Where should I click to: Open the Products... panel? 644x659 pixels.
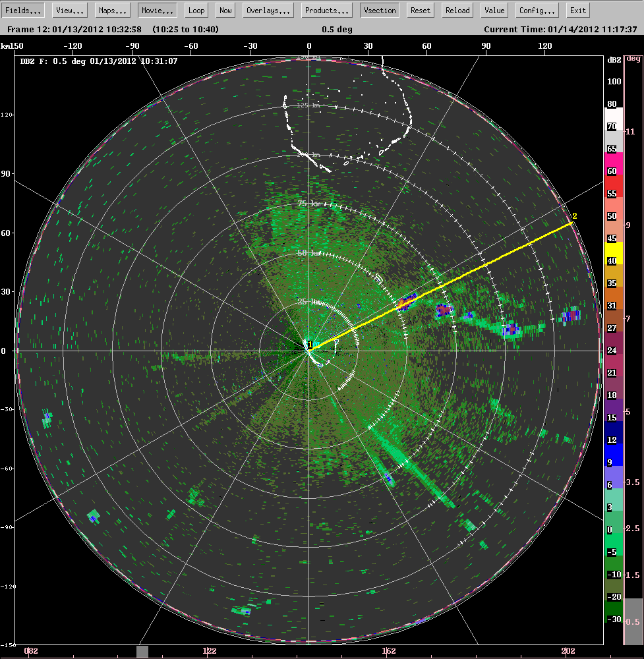pyautogui.click(x=327, y=11)
